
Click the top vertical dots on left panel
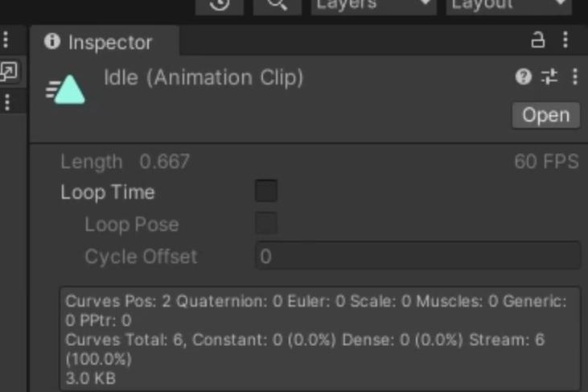pos(6,39)
